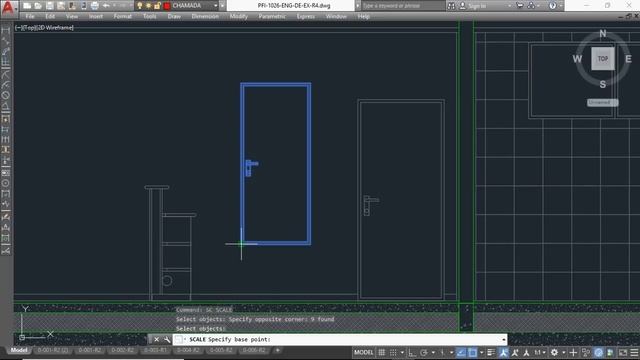Toggle Object Snap Tracking in status bar
640x360 pixels.
[462, 352]
